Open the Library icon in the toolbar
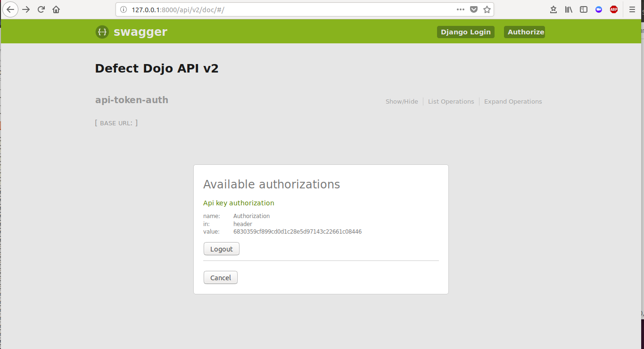This screenshot has height=349, width=644. pos(568,9)
